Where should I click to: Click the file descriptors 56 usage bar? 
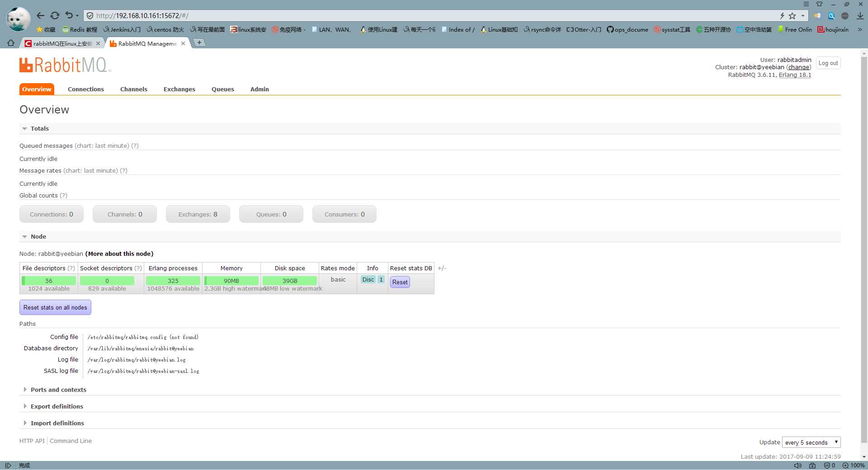49,281
